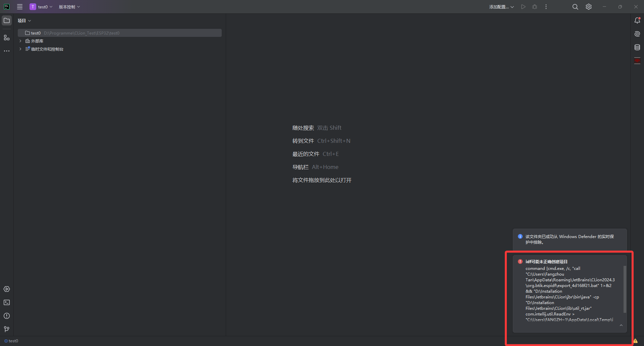
Task: Click the 转到文件 hint text
Action: [x=303, y=141]
